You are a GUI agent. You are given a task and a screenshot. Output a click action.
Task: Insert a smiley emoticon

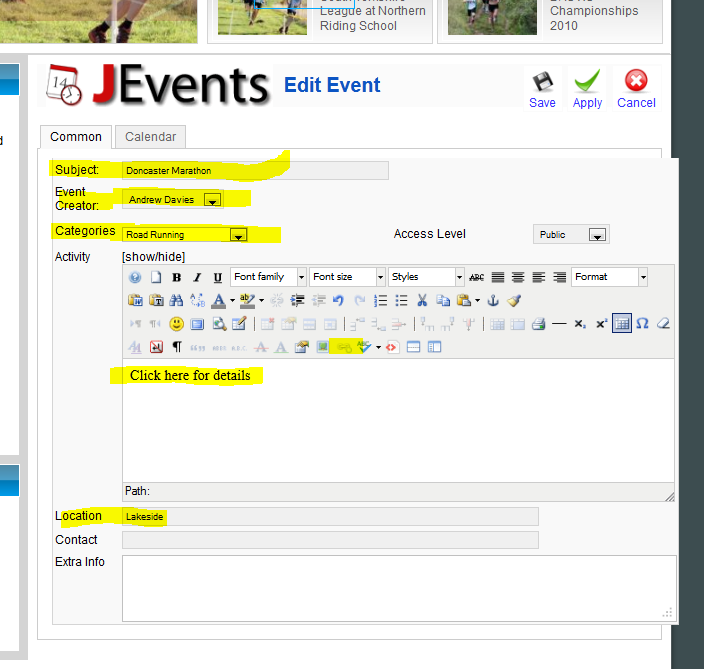[x=176, y=323]
